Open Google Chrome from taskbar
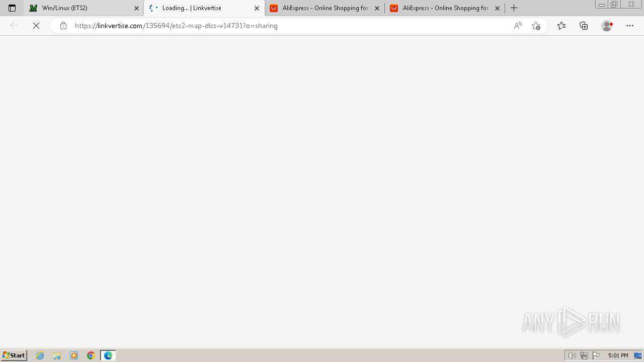This screenshot has width=644, height=362. 91,355
